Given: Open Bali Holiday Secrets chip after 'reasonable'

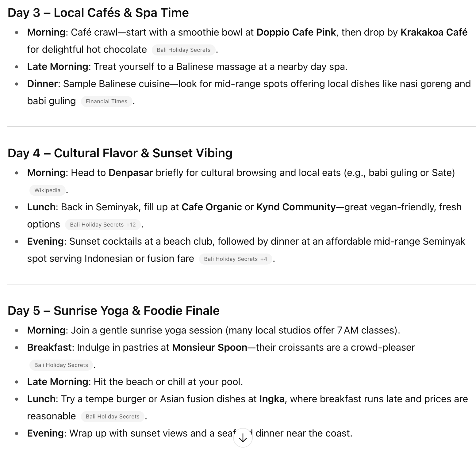Looking at the screenshot, I should (x=113, y=417).
